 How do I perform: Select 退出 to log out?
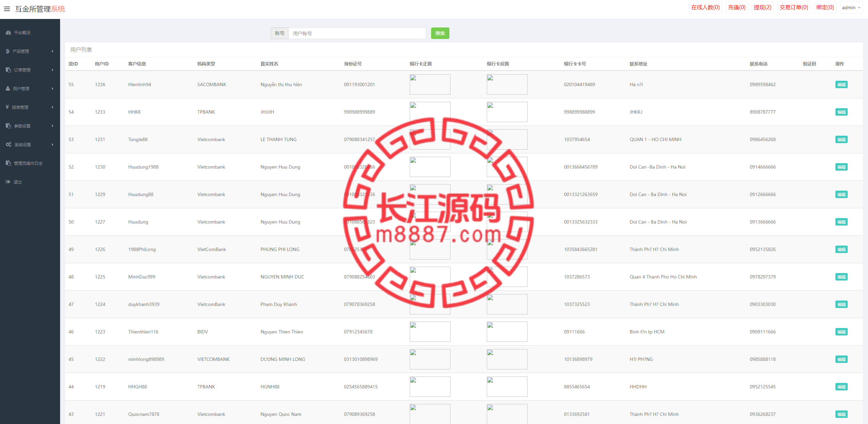coord(30,182)
